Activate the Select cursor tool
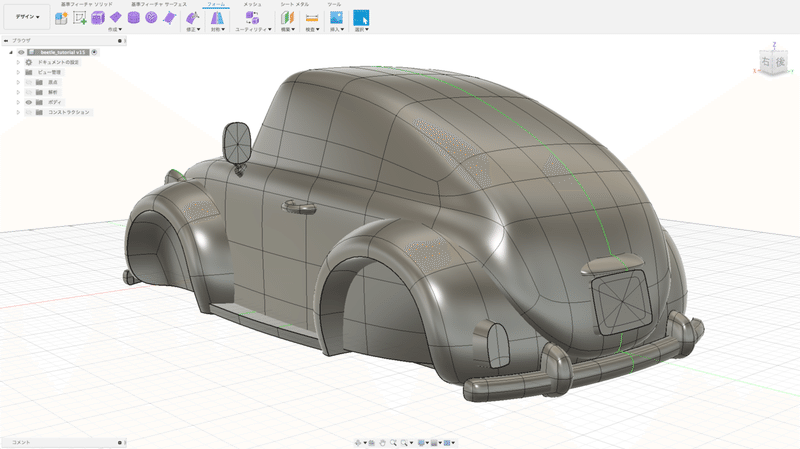 click(x=361, y=18)
